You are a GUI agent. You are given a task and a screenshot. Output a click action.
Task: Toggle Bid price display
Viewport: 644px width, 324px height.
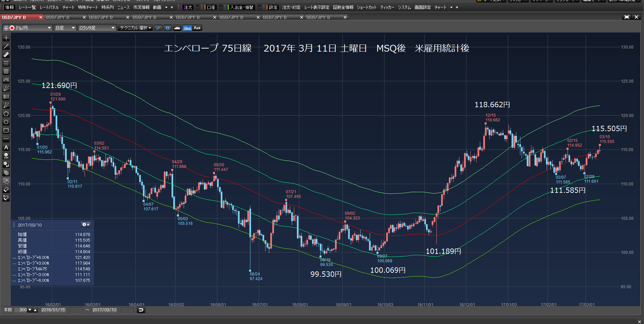point(187,28)
